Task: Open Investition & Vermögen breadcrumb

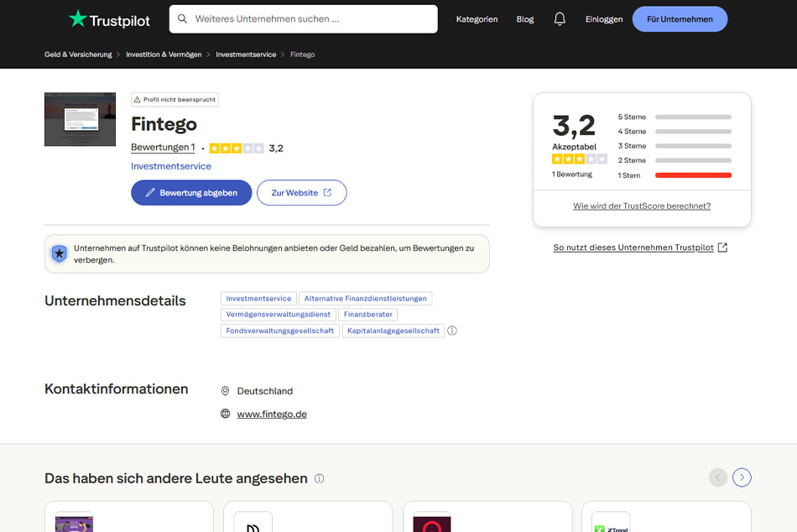Action: click(164, 55)
